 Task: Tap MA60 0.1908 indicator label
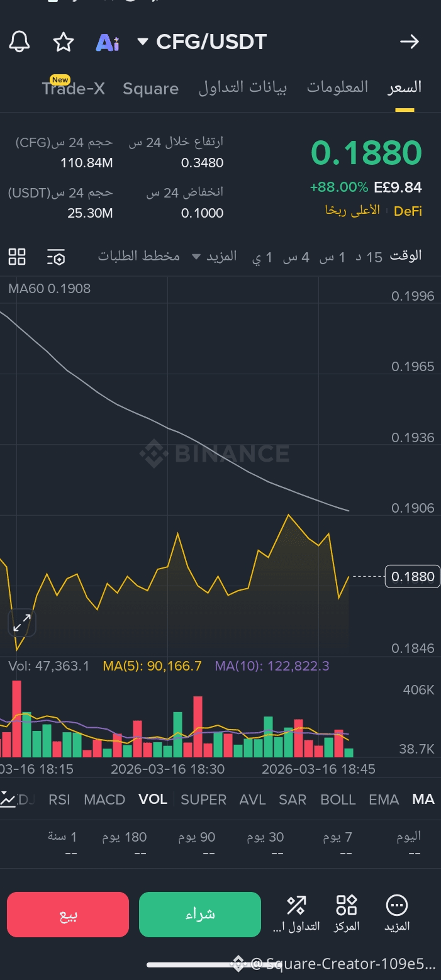(x=50, y=289)
